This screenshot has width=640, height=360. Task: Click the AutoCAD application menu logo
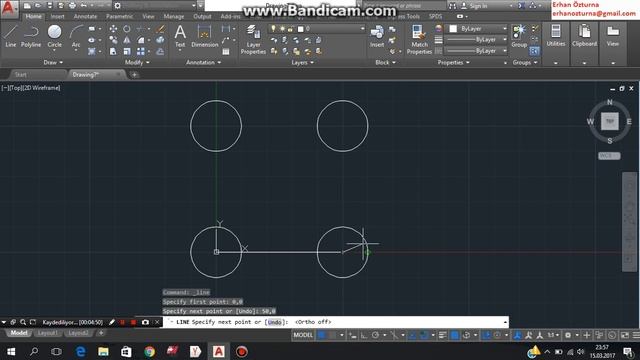(x=9, y=9)
